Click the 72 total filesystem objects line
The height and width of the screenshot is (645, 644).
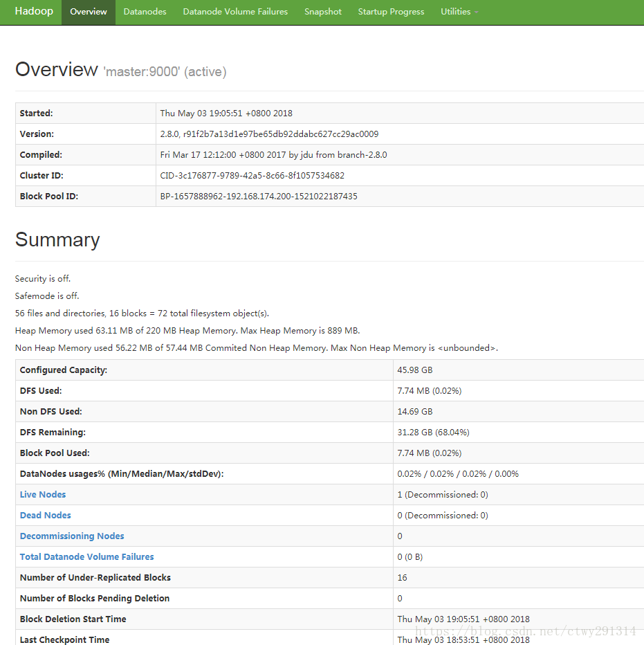click(142, 313)
